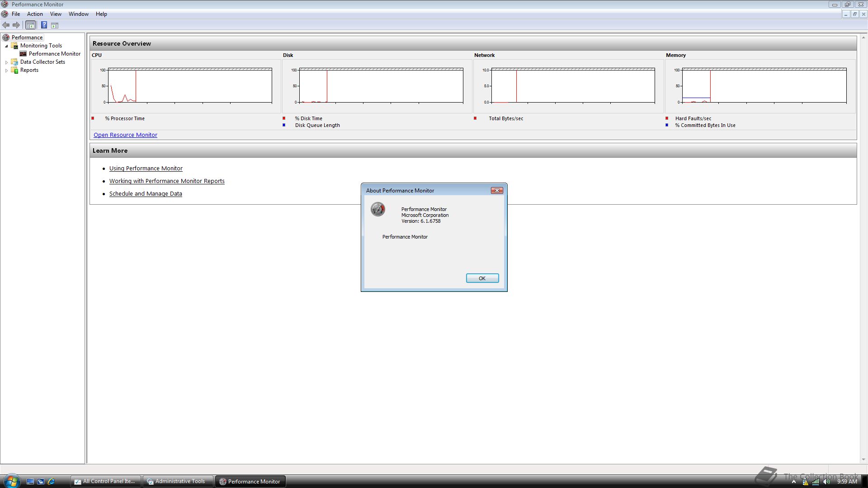Open the Schedule and Manage Data link
Viewport: 868px width, 488px height.
[x=146, y=194]
